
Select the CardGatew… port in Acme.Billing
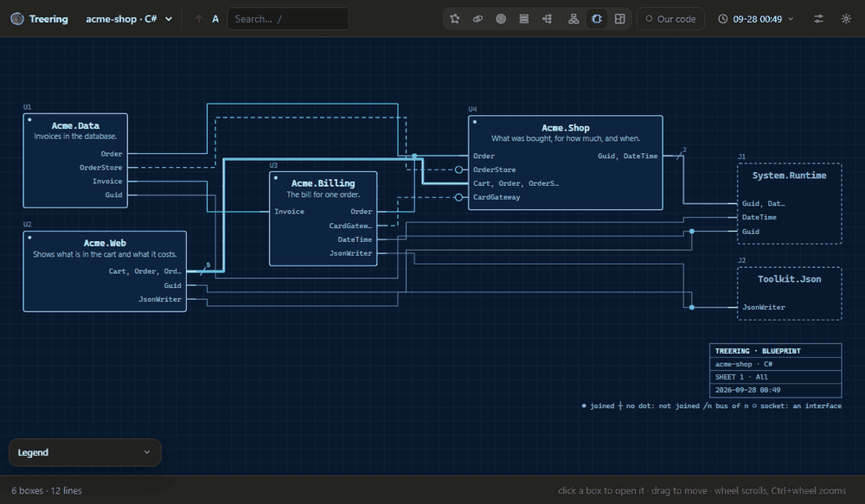coord(351,226)
